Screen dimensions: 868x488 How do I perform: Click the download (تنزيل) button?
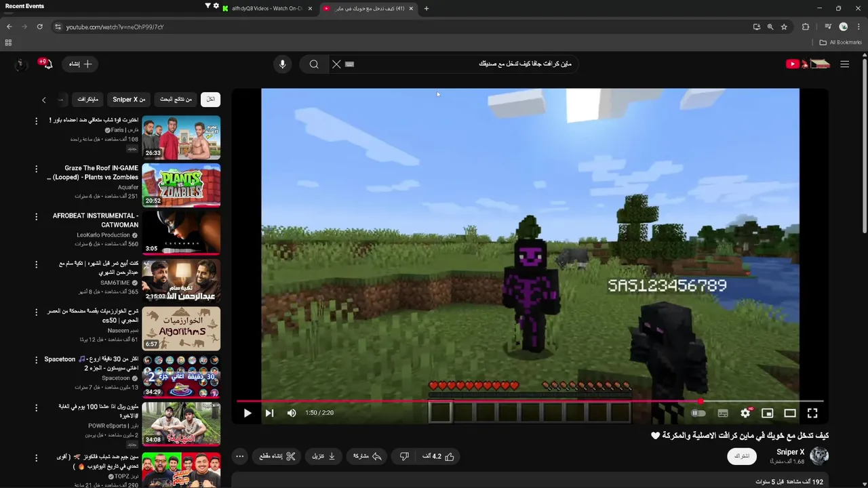point(323,456)
